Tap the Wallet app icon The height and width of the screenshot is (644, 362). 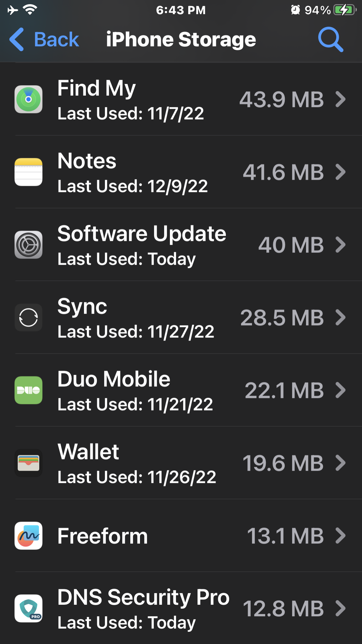tap(28, 463)
